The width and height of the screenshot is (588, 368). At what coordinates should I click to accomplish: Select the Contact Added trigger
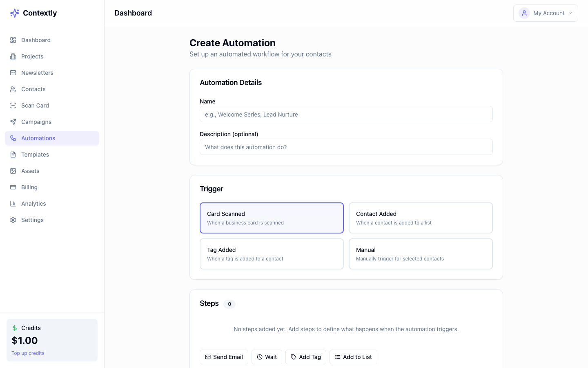(421, 218)
